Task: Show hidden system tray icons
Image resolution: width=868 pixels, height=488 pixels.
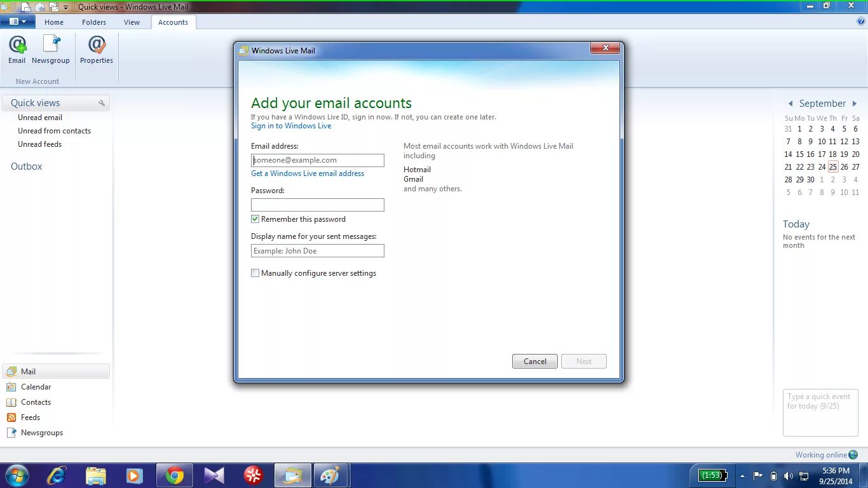Action: pyautogui.click(x=742, y=476)
